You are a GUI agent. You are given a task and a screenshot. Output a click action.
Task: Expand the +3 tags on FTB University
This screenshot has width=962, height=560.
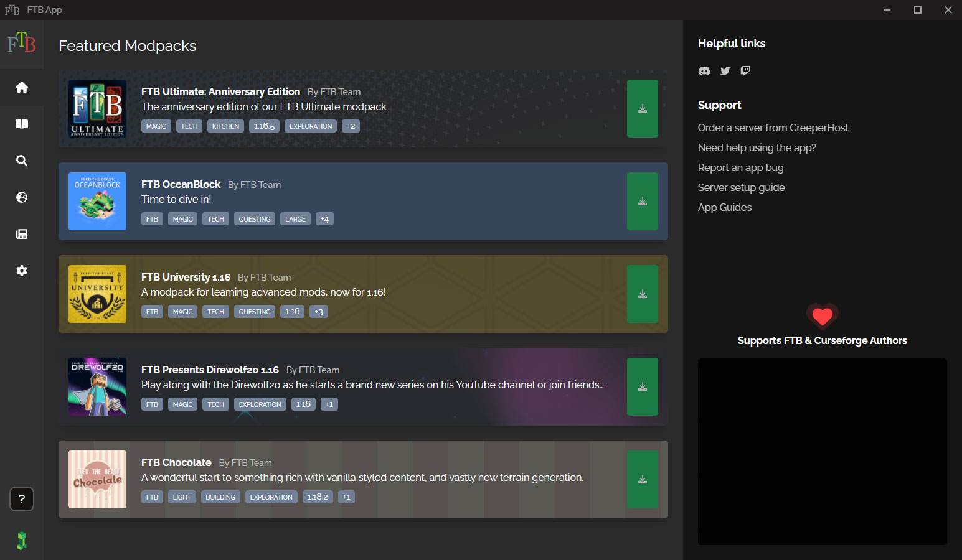319,312
